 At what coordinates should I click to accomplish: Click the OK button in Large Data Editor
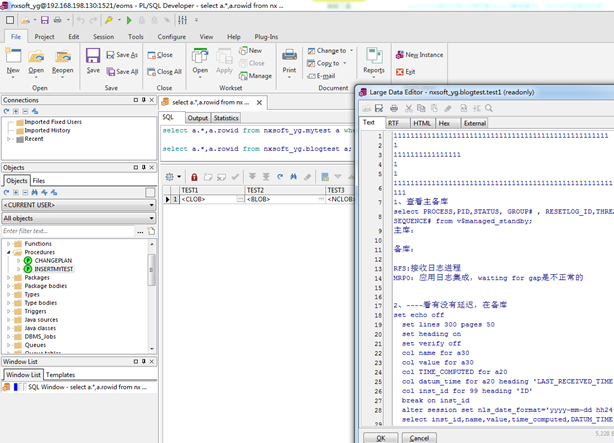380,437
